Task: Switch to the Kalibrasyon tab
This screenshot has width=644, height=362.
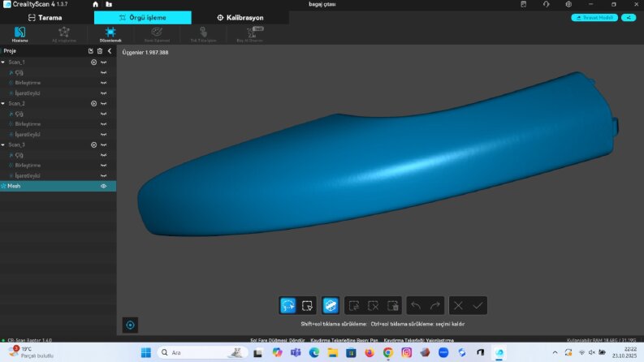Action: (x=240, y=18)
